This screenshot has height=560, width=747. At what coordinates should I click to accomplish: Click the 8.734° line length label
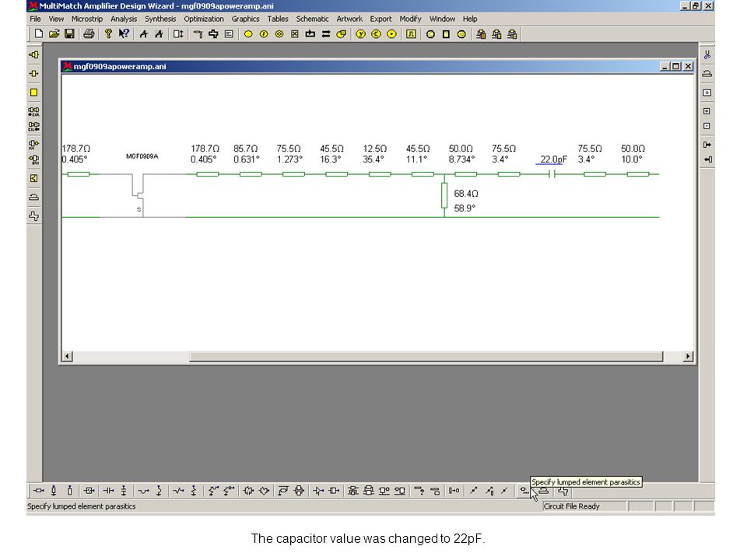[461, 159]
